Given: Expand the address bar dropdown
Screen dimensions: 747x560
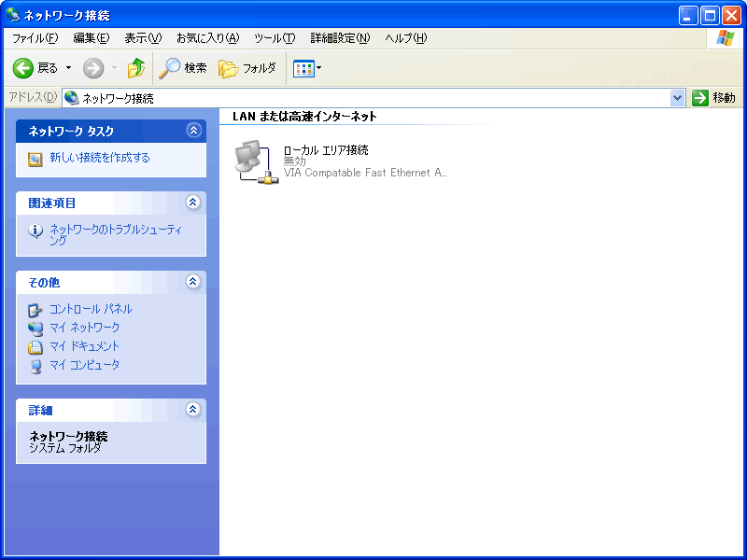Looking at the screenshot, I should pyautogui.click(x=678, y=98).
